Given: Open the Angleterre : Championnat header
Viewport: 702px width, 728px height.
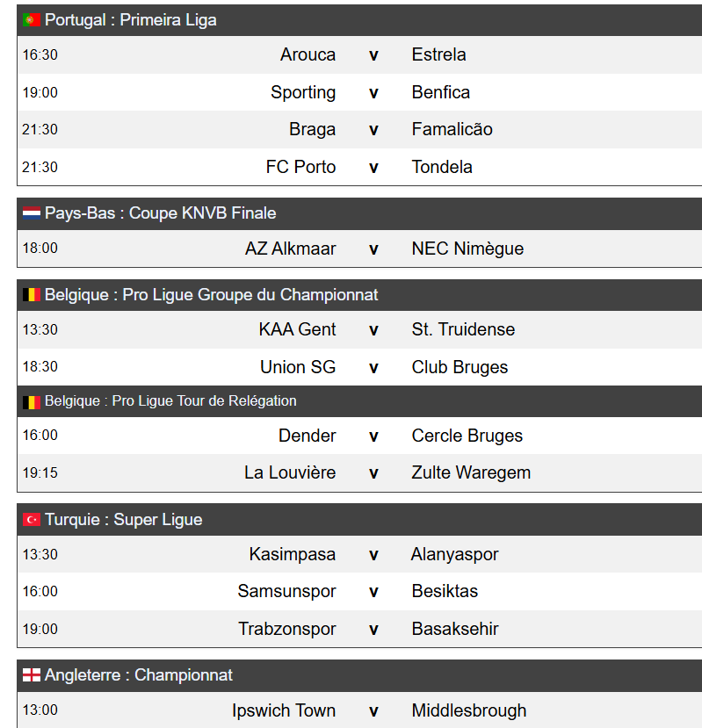Looking at the screenshot, I should (139, 675).
